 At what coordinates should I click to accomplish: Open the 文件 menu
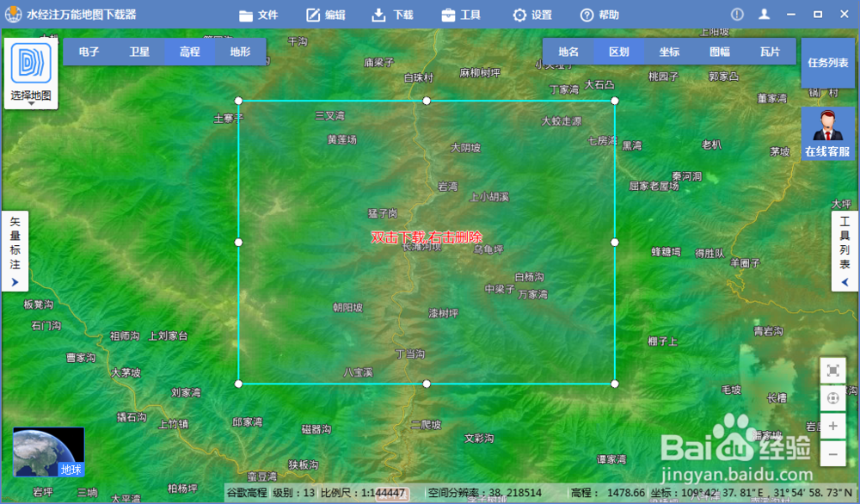259,15
